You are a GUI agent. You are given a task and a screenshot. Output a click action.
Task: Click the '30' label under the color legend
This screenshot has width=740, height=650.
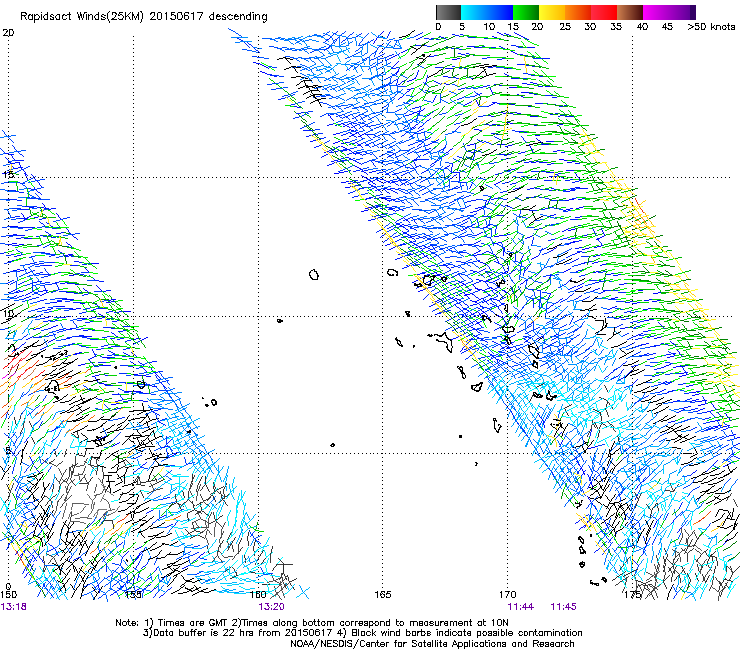tap(590, 26)
